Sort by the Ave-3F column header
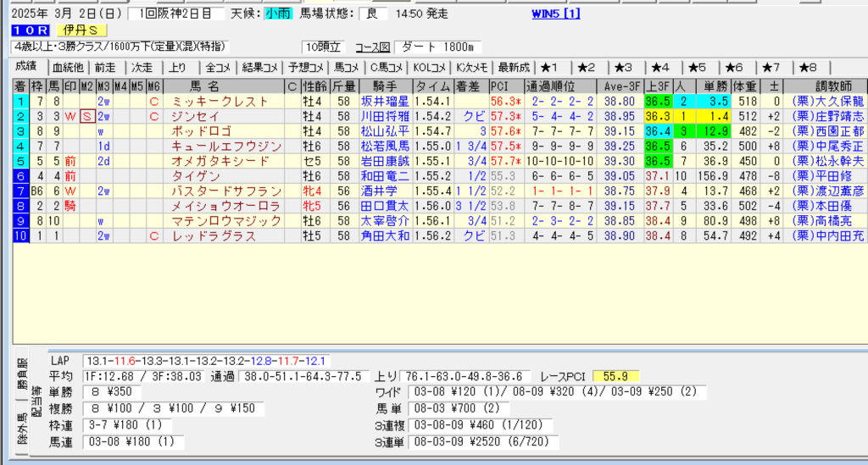 [x=620, y=86]
